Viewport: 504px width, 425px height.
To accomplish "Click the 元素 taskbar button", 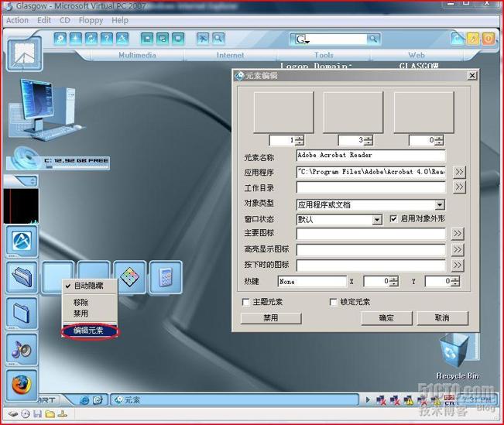I will pos(235,400).
